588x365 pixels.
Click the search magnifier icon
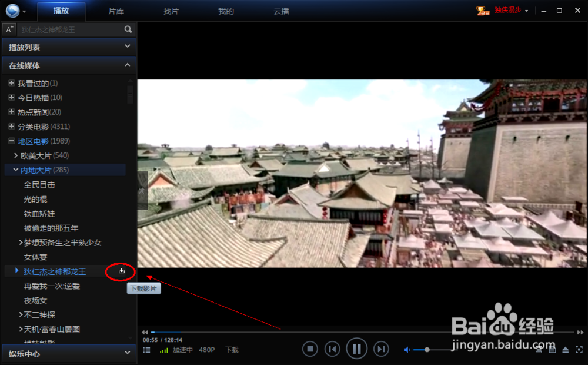click(128, 29)
